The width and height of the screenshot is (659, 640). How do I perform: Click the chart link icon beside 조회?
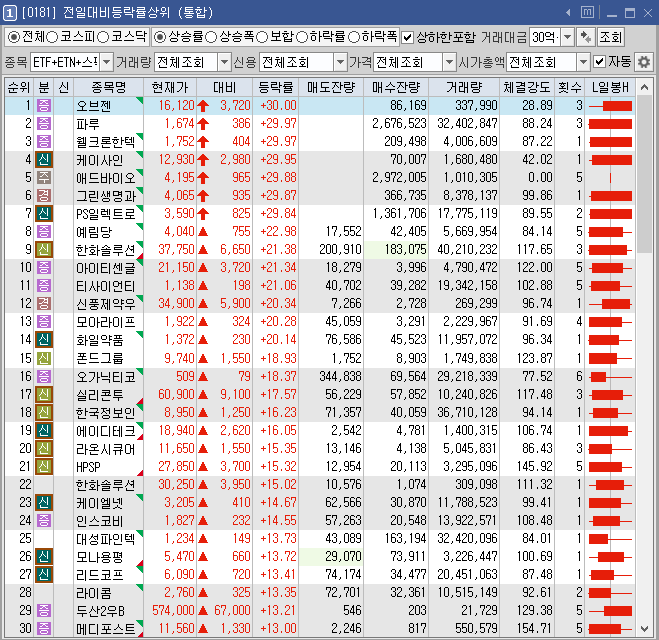coord(585,37)
